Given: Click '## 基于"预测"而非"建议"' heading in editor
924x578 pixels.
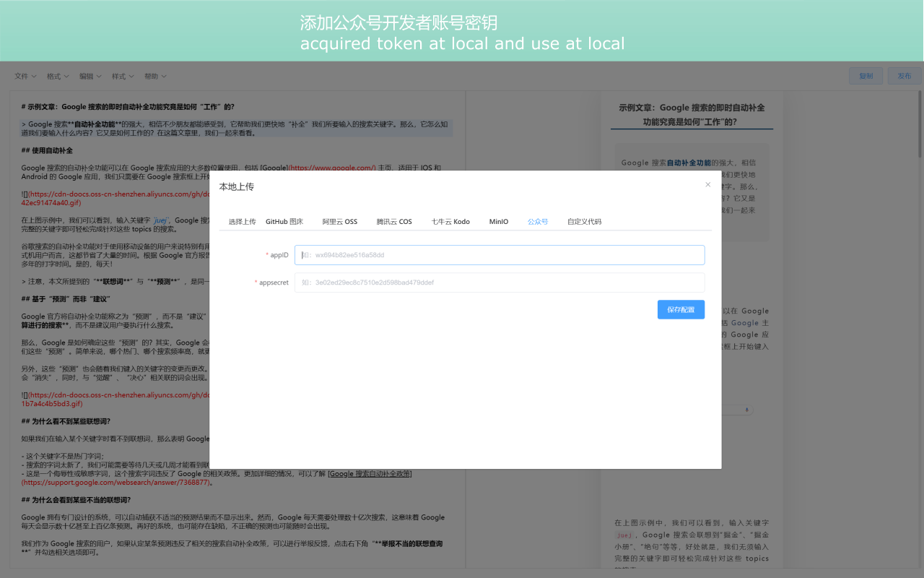Looking at the screenshot, I should click(66, 298).
